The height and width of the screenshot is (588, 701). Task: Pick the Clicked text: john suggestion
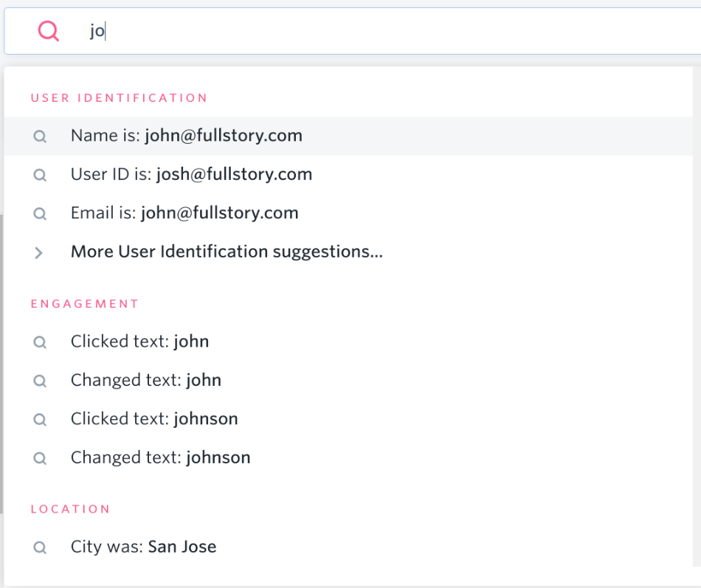348,342
